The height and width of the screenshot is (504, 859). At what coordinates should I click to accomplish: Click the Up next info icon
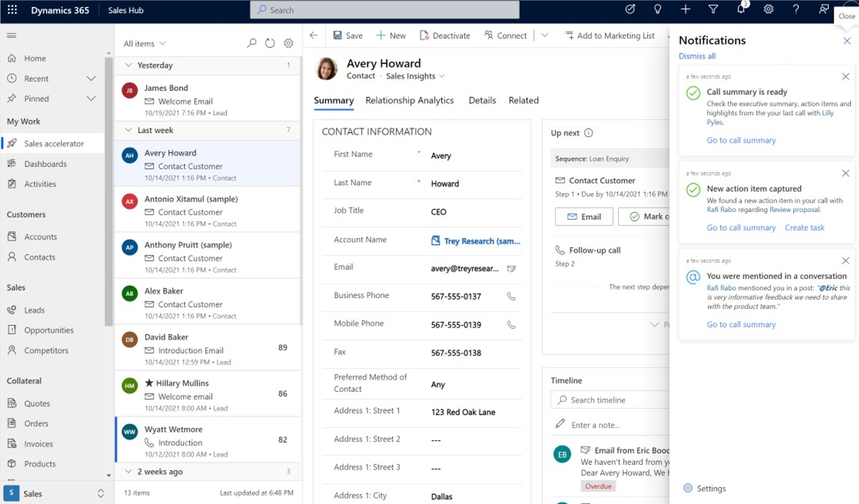(588, 133)
